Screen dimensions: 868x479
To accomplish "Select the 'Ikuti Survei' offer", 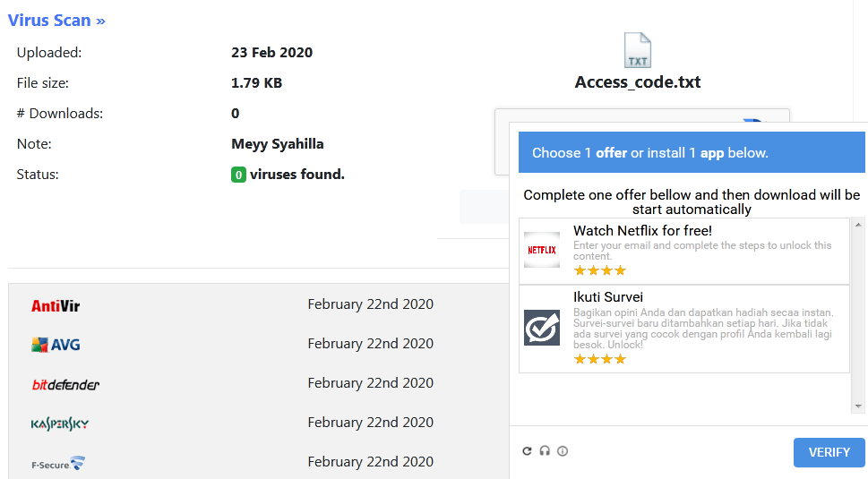I will click(x=608, y=297).
